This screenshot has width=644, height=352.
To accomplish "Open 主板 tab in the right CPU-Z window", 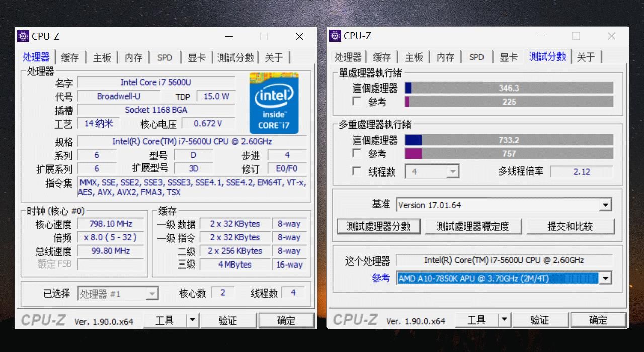I will (414, 57).
